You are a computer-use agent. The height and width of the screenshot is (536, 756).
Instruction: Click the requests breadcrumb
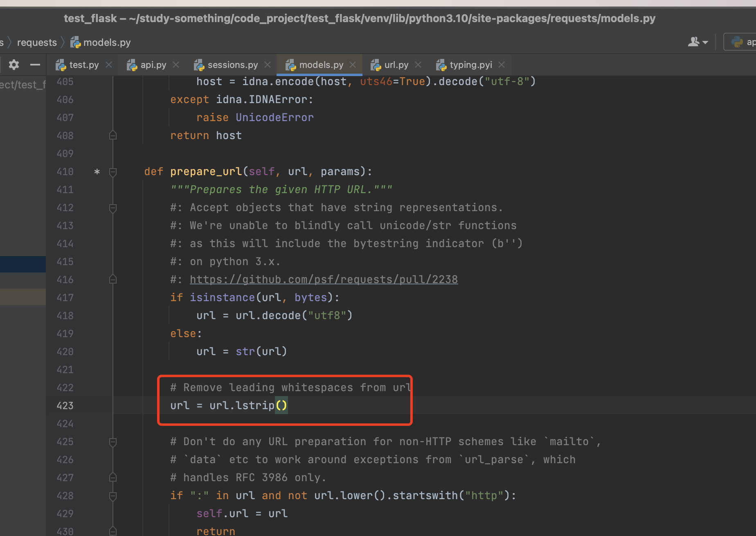tap(37, 42)
